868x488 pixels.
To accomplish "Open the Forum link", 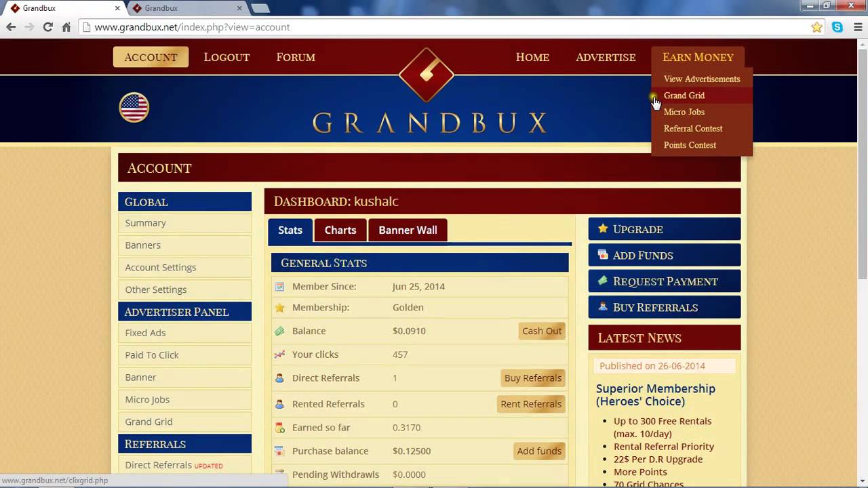I will (x=296, y=57).
